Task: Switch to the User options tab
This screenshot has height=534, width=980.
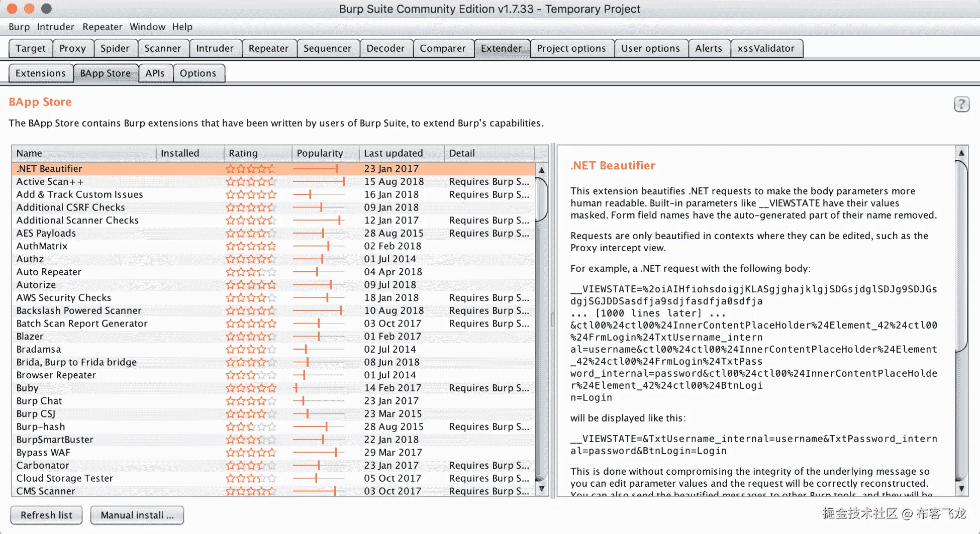Action: pyautogui.click(x=651, y=48)
